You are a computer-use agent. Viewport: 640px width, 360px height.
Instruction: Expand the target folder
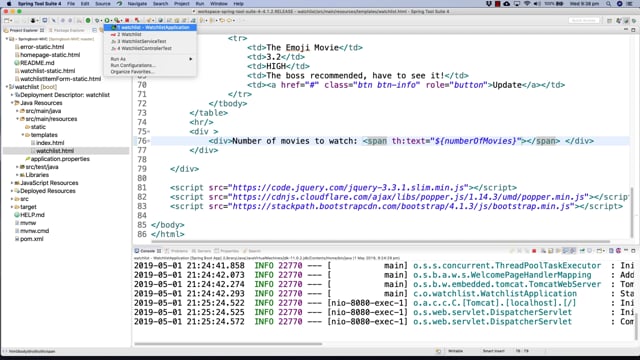12,207
